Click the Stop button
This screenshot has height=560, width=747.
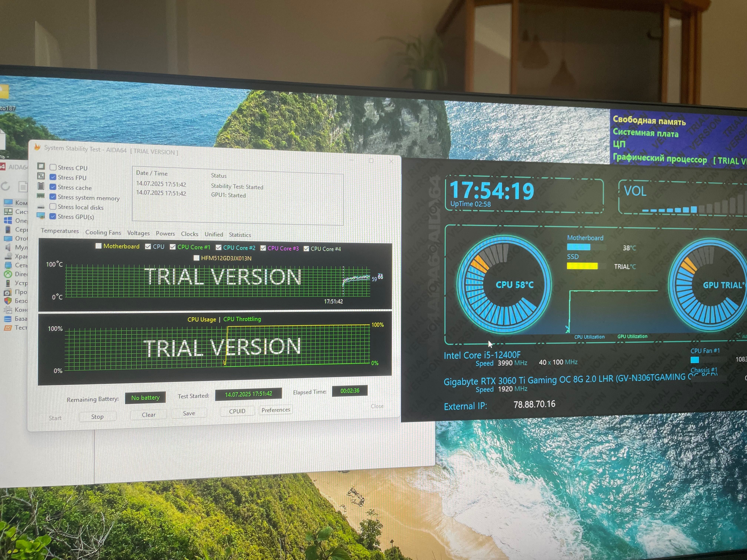tap(98, 416)
